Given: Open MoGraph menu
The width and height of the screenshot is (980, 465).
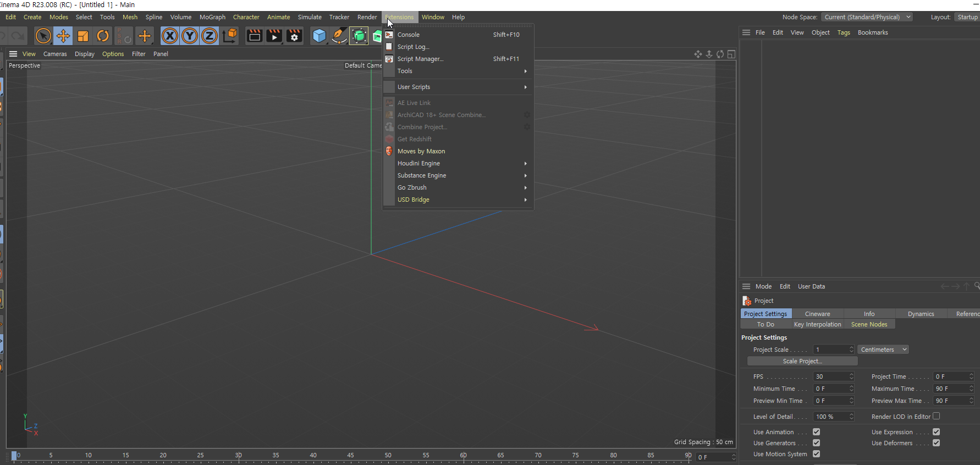Looking at the screenshot, I should [x=212, y=17].
